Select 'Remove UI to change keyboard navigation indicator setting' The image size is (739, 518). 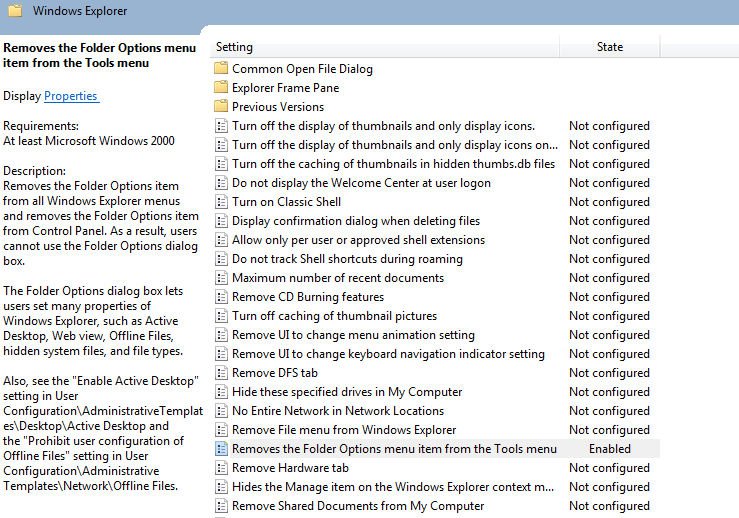(x=388, y=354)
